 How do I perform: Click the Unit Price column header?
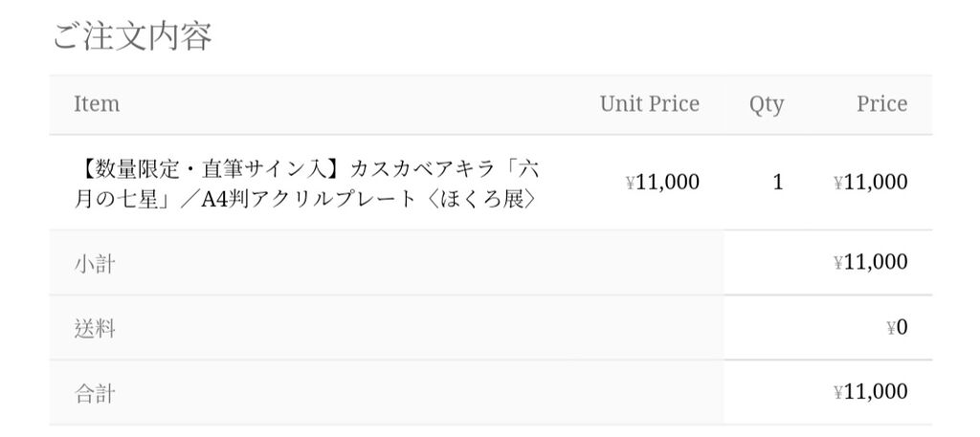[650, 103]
